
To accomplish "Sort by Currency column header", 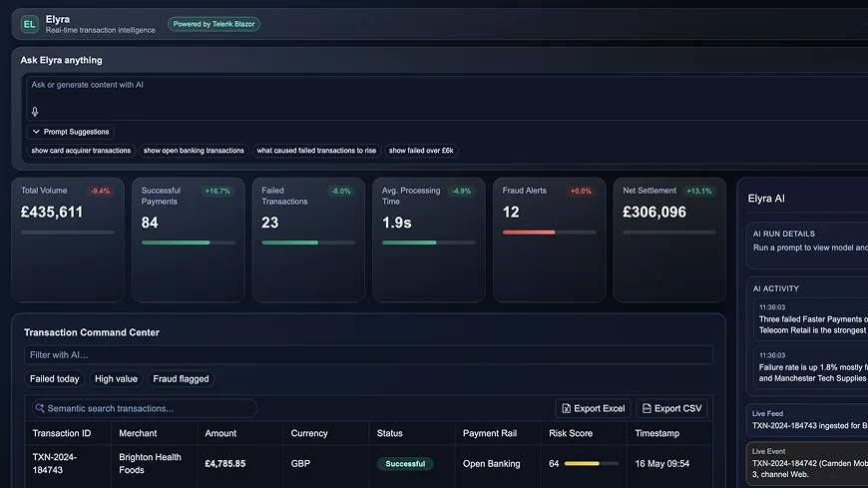I will (x=326, y=433).
